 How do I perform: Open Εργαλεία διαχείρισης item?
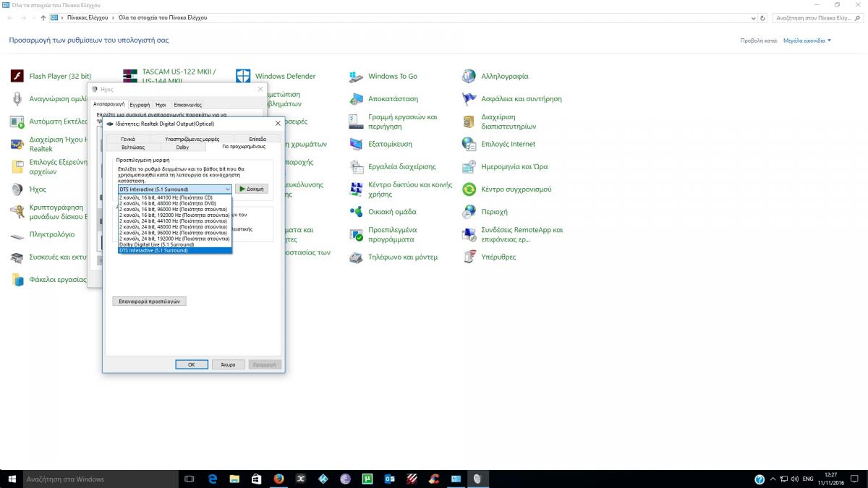393,166
